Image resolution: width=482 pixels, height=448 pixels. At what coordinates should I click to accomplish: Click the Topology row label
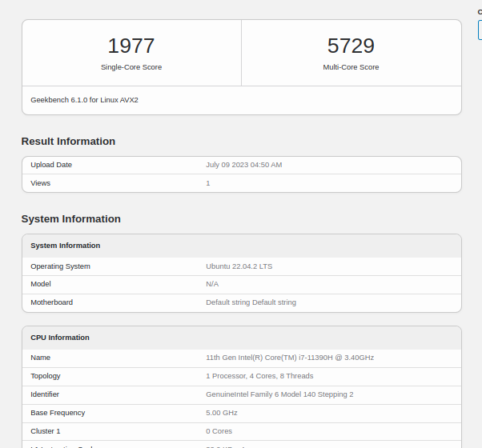coord(46,376)
